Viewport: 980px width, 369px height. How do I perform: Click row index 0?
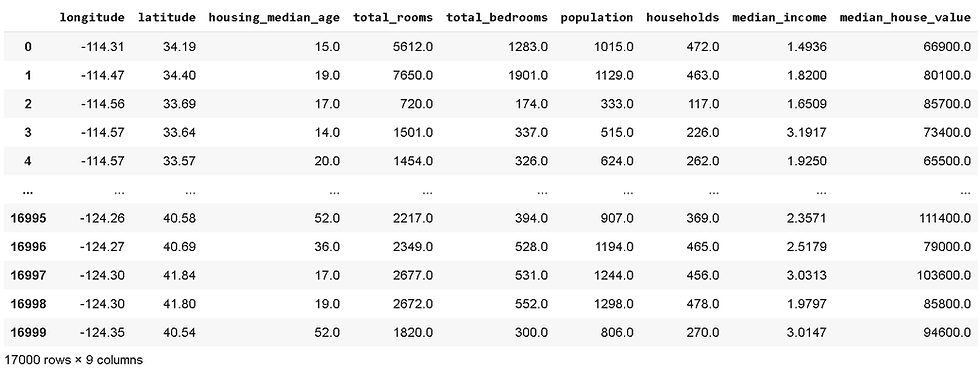point(28,46)
